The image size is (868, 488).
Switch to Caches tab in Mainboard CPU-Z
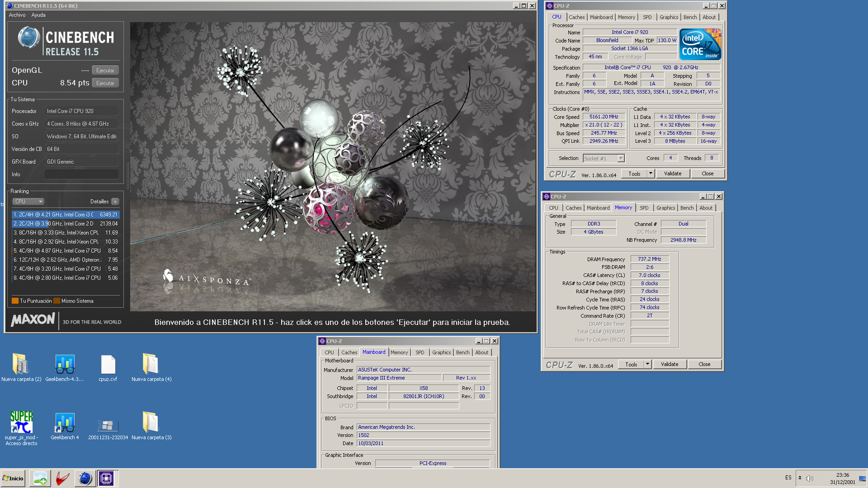349,352
